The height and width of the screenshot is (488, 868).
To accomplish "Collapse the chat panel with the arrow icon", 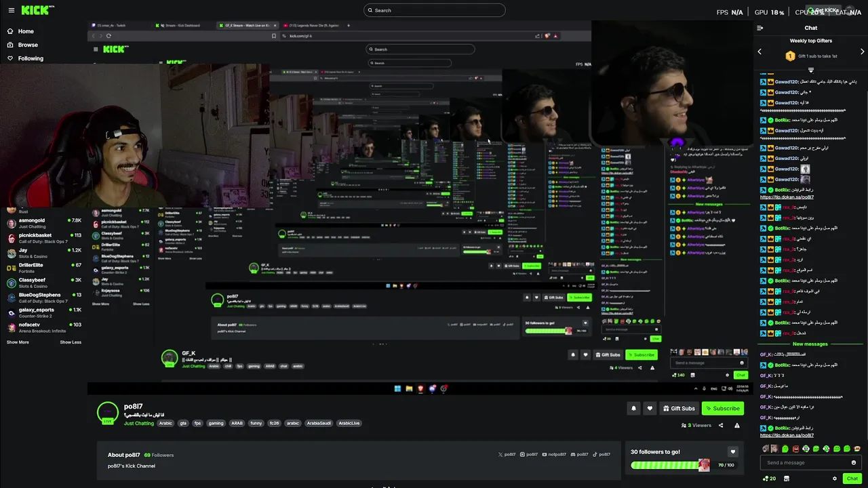I will tap(760, 28).
